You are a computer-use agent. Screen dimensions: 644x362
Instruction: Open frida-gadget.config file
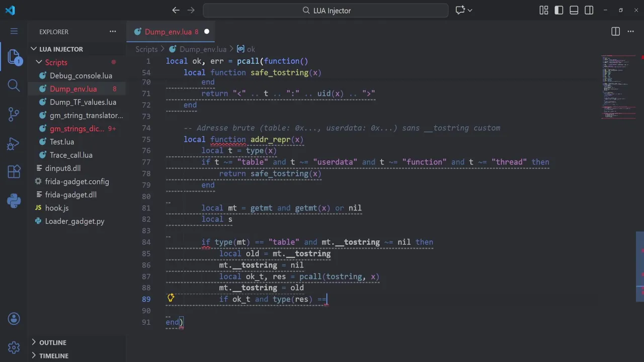click(76, 182)
